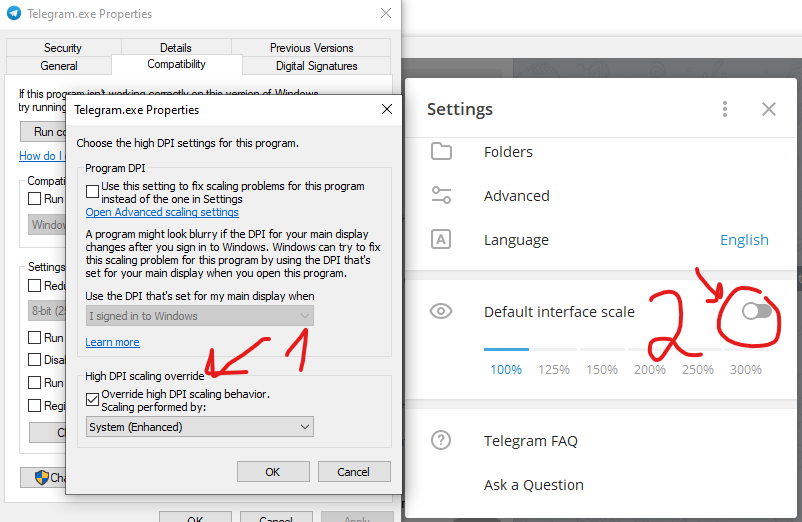Click Cancel in the high DPI dialog

354,472
